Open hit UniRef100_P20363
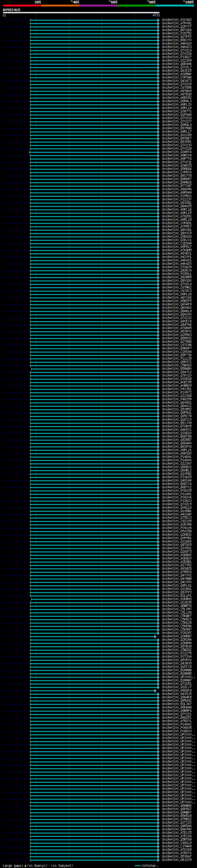Screen dimensions: 197x868 point(177,20)
